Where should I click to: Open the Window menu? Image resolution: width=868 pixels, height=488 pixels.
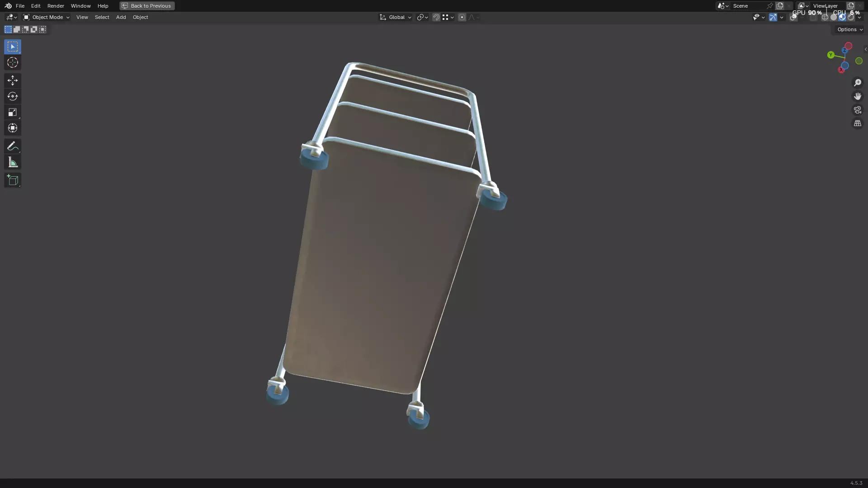point(80,6)
